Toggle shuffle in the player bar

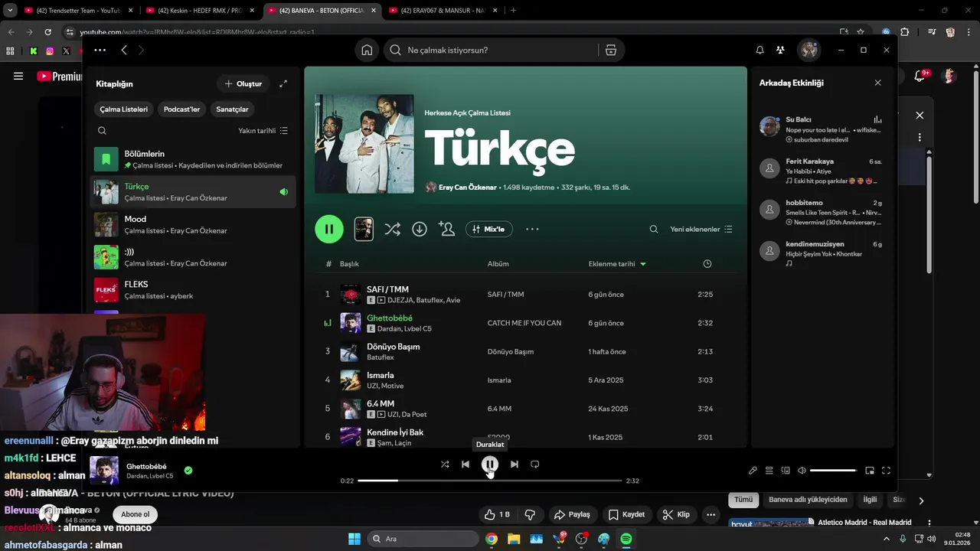[x=445, y=464]
